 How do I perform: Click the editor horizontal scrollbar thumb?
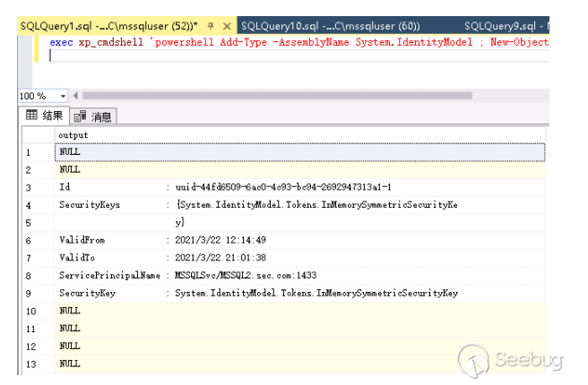pos(277,96)
